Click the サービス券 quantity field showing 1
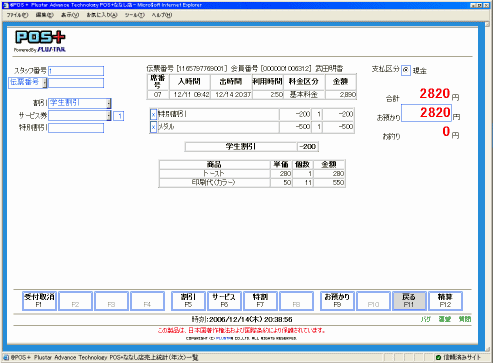 click(119, 116)
